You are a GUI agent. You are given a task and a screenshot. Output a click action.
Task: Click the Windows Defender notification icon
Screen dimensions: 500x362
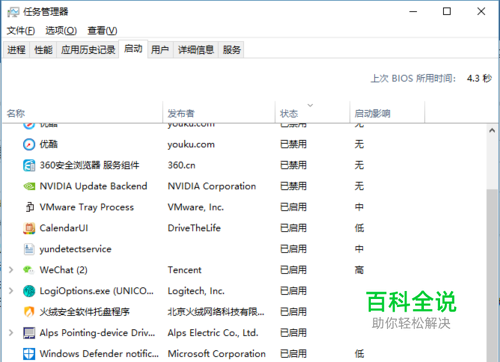click(x=29, y=354)
